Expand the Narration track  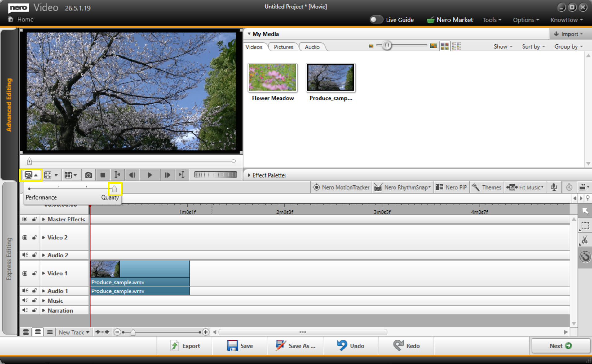[x=44, y=310]
